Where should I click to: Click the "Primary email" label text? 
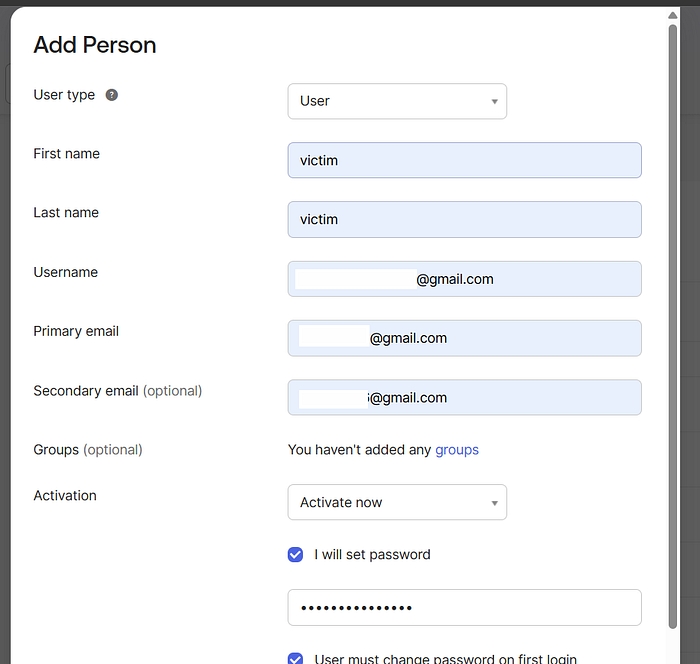[x=76, y=331]
